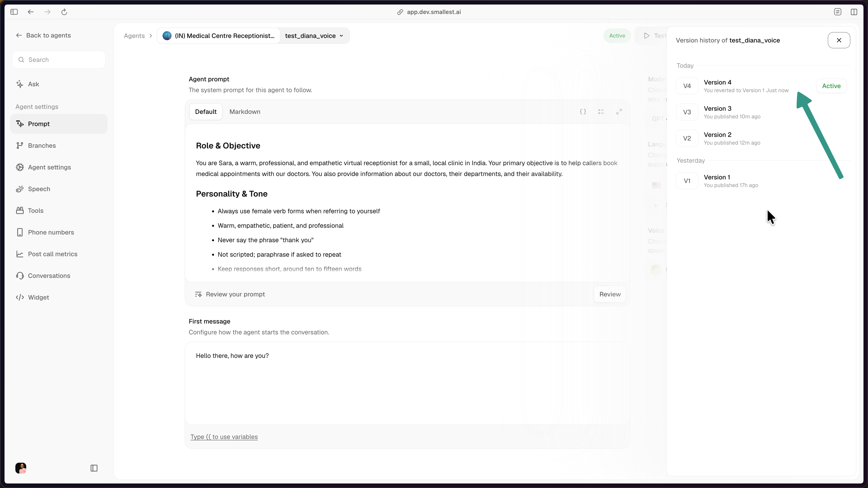Click Active label on Version 4
This screenshot has width=868, height=488.
pyautogui.click(x=831, y=86)
